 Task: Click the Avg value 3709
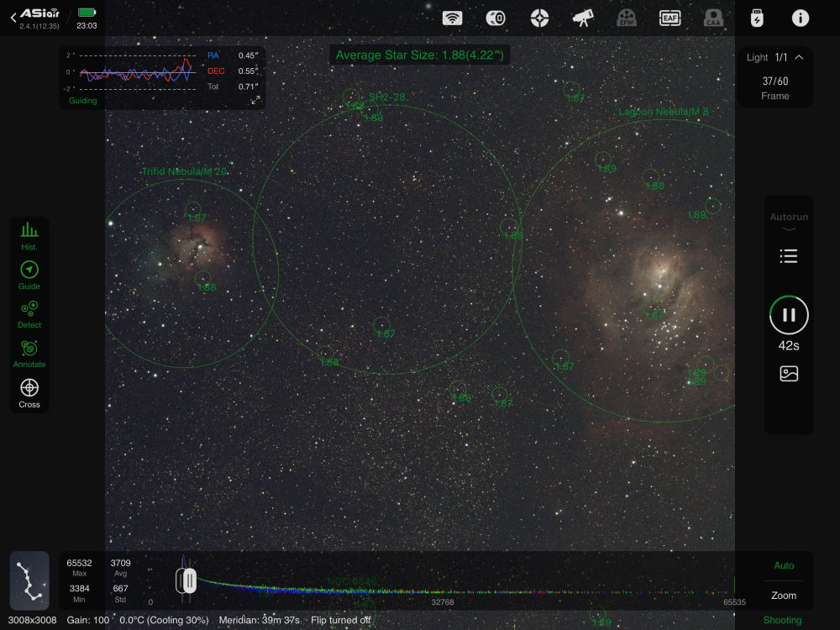tap(120, 563)
